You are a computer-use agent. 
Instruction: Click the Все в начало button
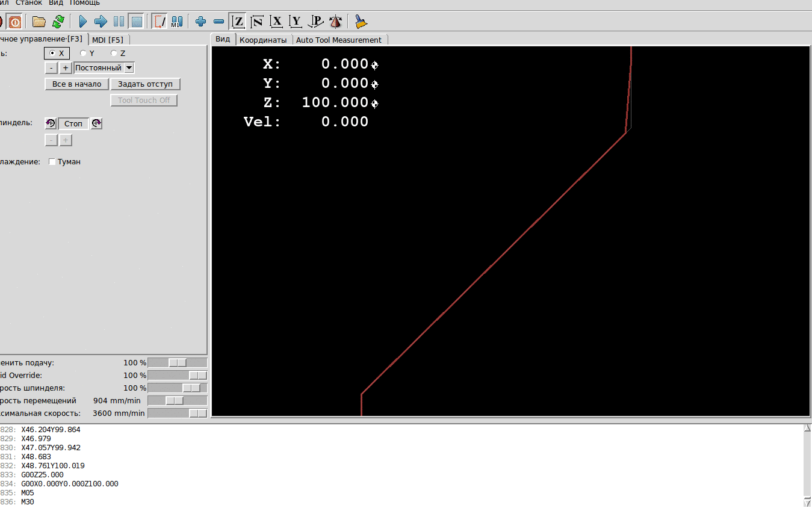point(77,84)
